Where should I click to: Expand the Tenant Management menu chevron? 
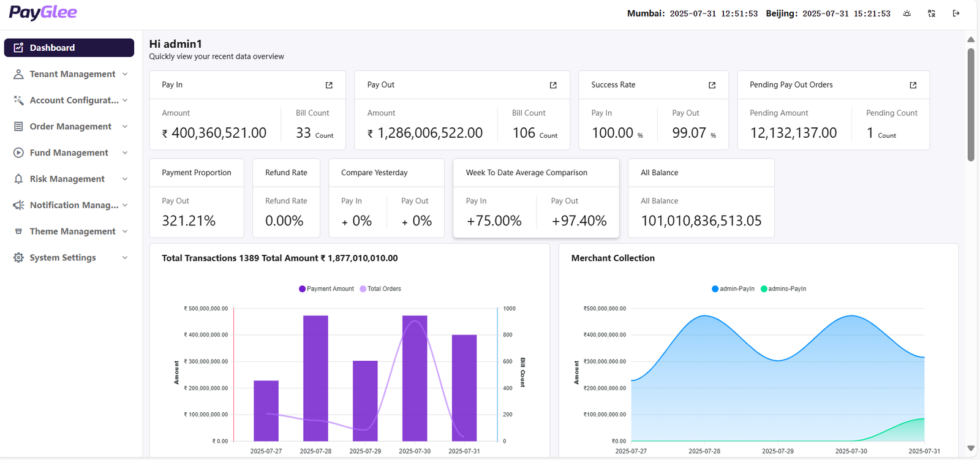(125, 74)
